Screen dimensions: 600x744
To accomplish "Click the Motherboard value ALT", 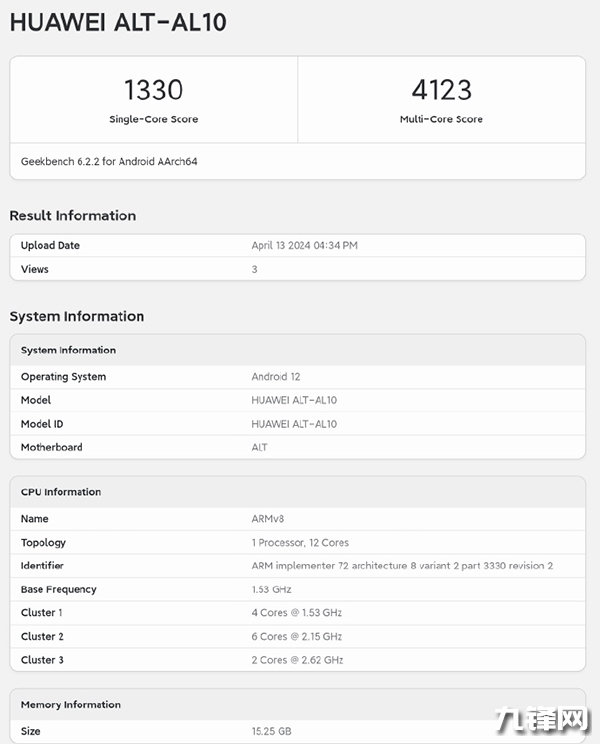I will click(x=260, y=447).
